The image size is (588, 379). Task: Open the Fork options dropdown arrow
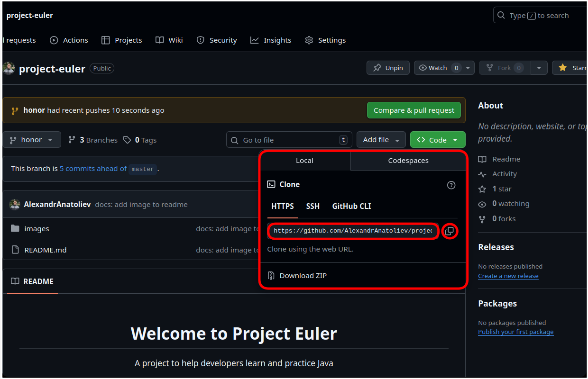point(539,68)
